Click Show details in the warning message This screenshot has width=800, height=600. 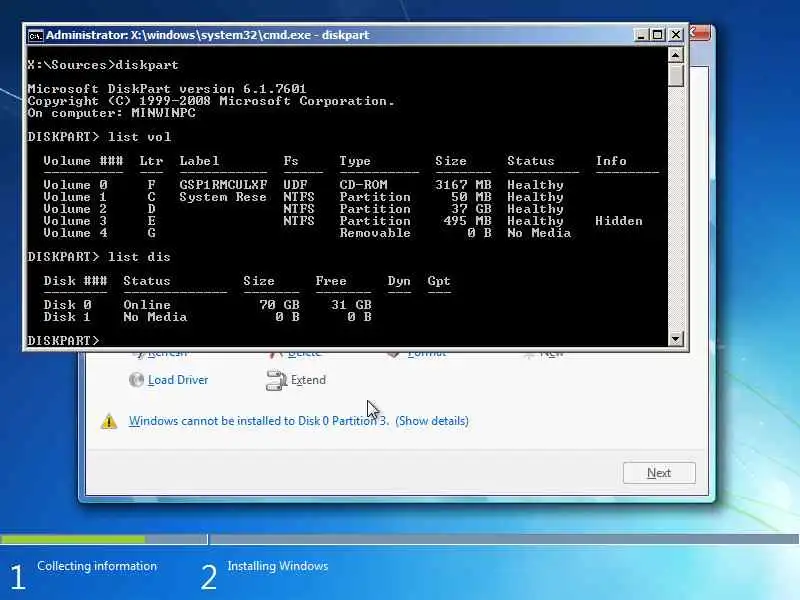(x=432, y=421)
